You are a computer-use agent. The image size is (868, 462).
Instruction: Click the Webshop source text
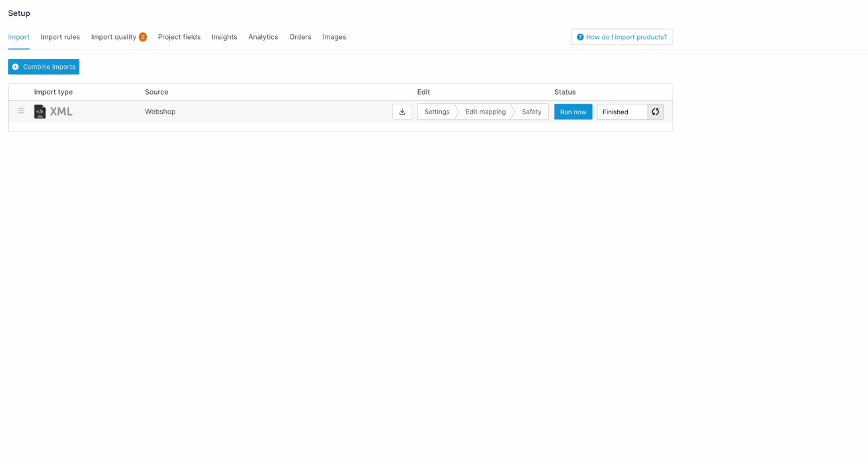pyautogui.click(x=160, y=112)
